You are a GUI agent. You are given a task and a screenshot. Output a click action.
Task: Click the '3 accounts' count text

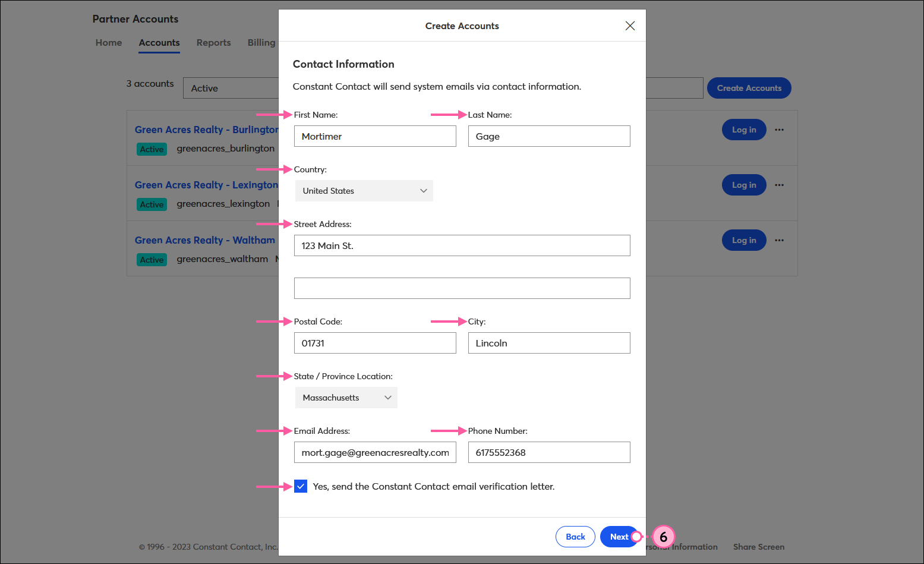[x=150, y=84]
